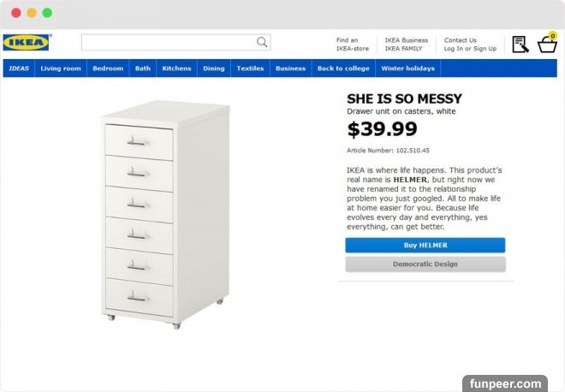The width and height of the screenshot is (565, 392).
Task: Select the Kitchens menu item
Action: (x=176, y=68)
